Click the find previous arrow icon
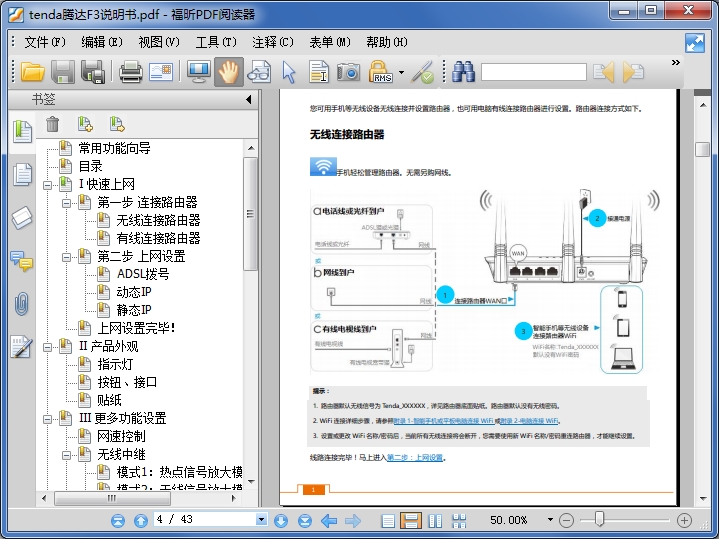This screenshot has width=719, height=539. click(603, 72)
